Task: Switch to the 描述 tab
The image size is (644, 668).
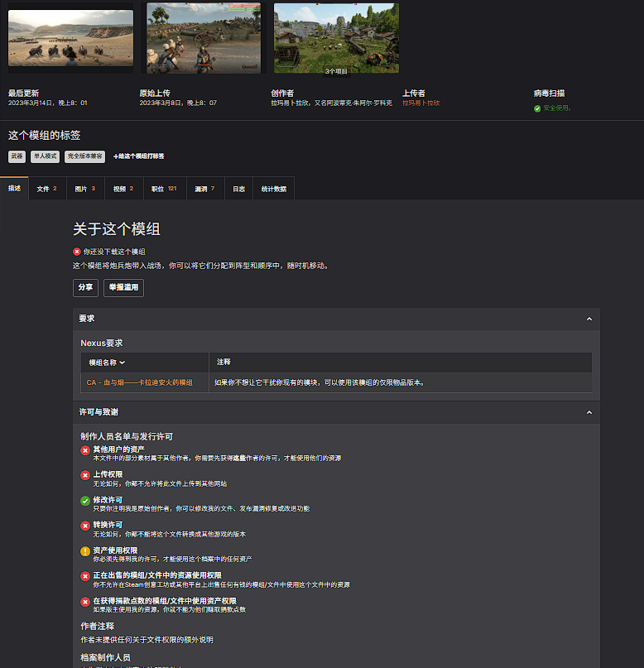Action: 14,188
